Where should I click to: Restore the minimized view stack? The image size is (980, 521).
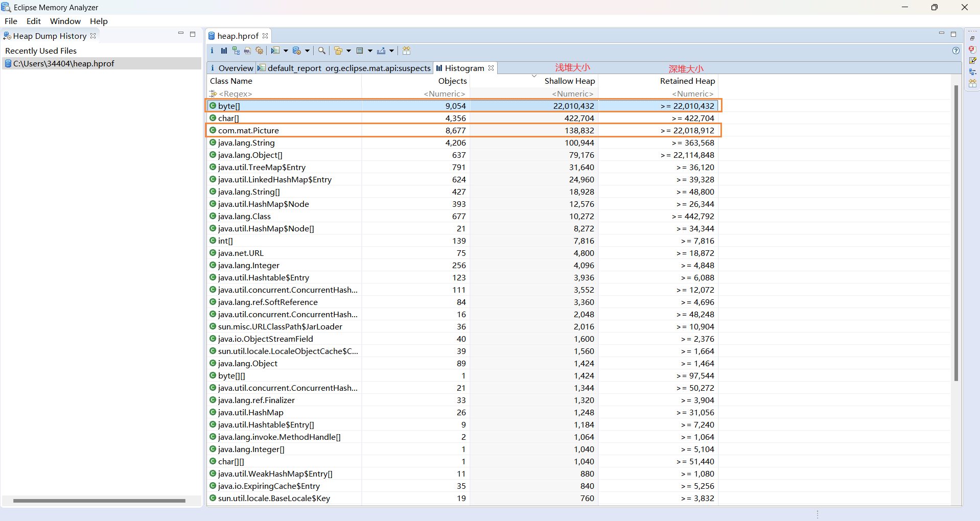(x=972, y=38)
